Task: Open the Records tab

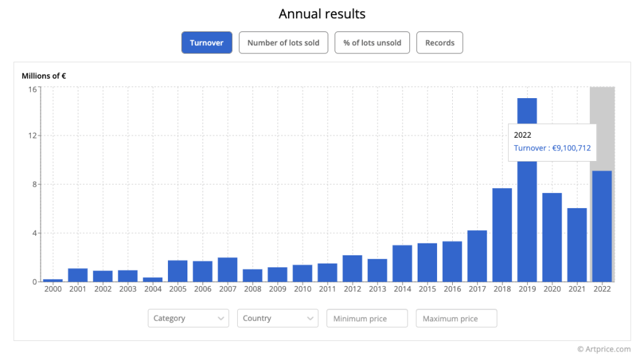Action: [440, 43]
